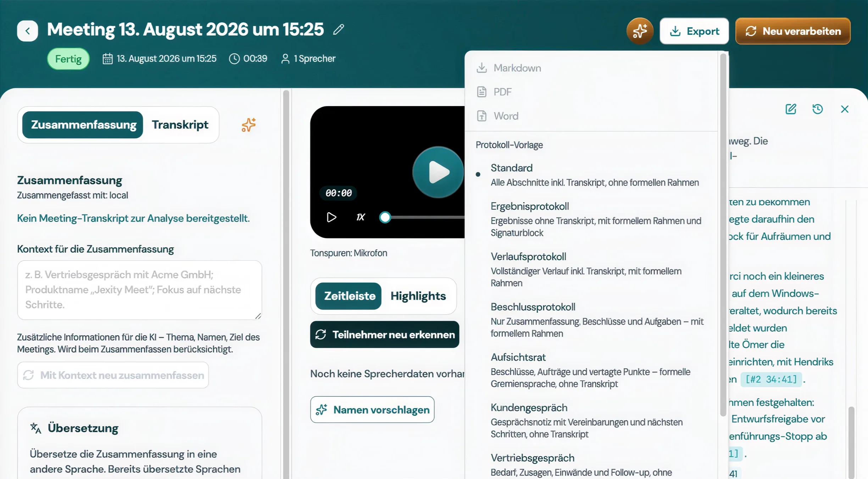The image size is (868, 479).
Task: Close the right panel with X icon
Action: pyautogui.click(x=845, y=109)
